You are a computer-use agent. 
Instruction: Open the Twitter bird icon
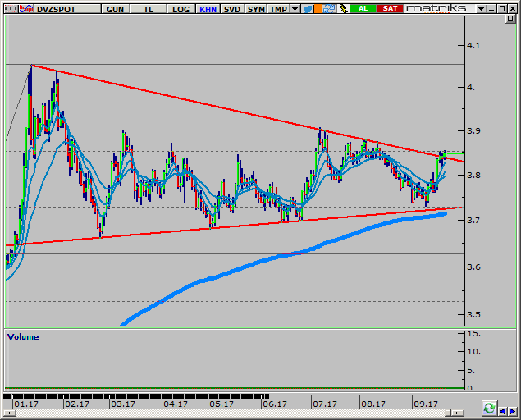[308, 9]
